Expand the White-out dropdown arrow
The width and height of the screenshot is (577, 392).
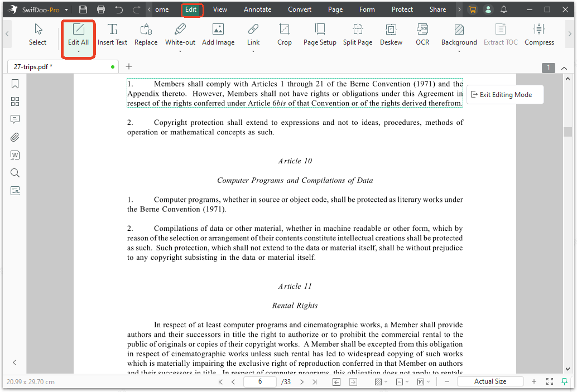coord(180,51)
